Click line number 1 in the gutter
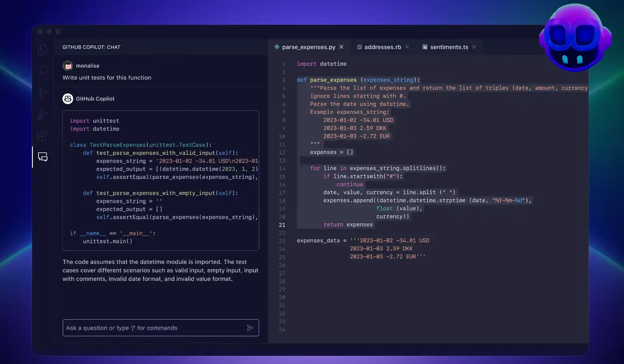 tap(284, 64)
